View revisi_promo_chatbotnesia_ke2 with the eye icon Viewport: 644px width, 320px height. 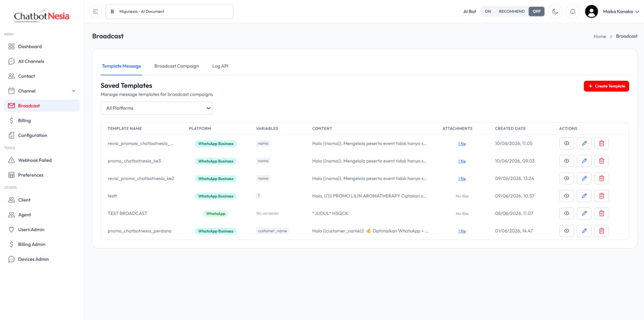click(x=566, y=179)
